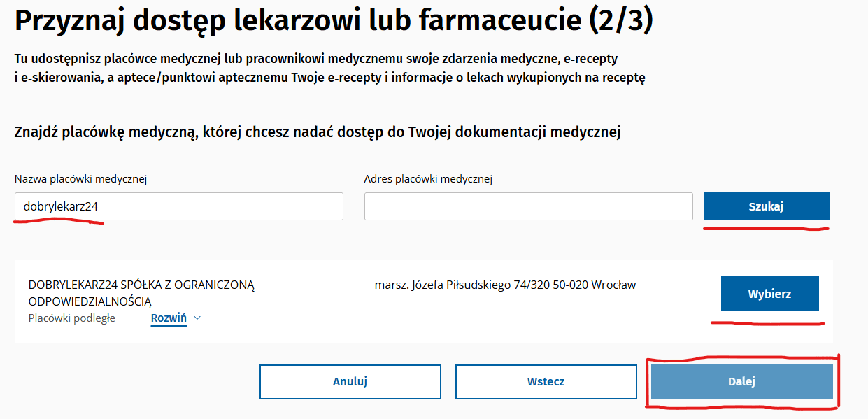Go back using the Wstecz button
Viewport: 868px width, 419px height.
tap(546, 381)
